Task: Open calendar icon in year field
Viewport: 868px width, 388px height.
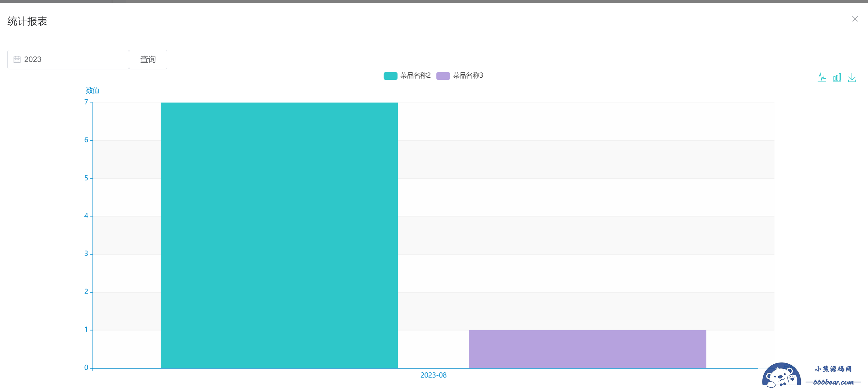Action: (x=17, y=60)
